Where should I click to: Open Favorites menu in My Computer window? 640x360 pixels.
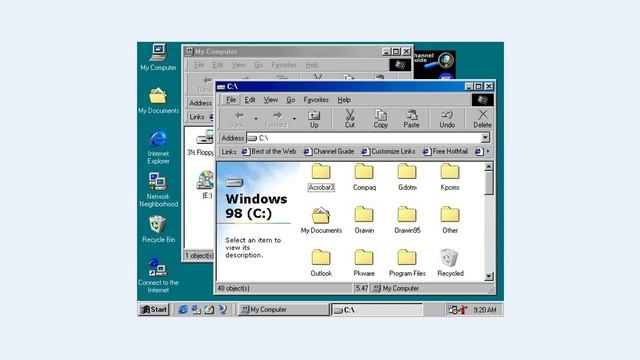284,65
